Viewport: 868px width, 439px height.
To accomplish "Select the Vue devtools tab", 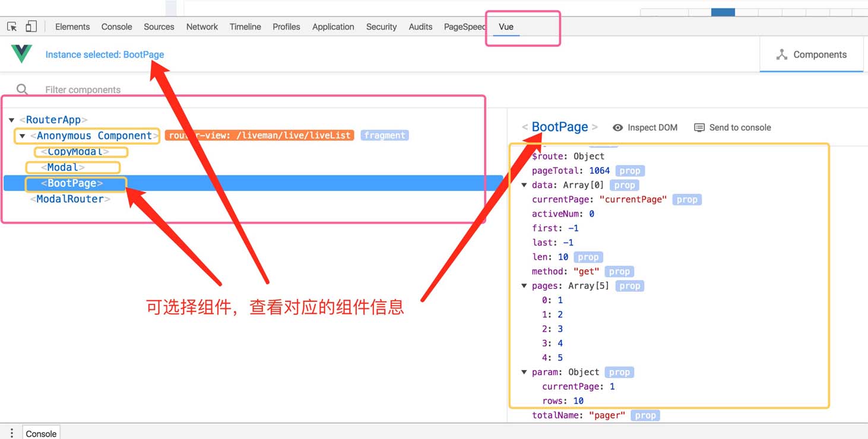I will 506,27.
